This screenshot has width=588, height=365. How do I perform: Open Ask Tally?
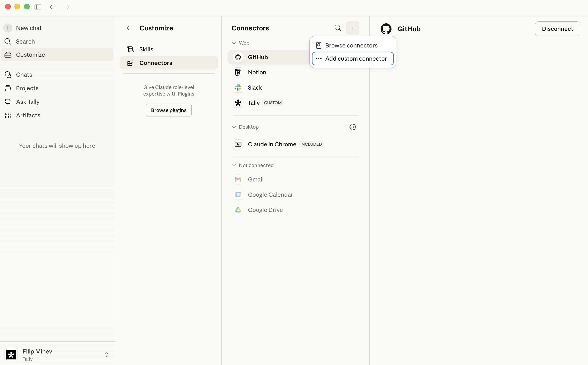point(57,102)
